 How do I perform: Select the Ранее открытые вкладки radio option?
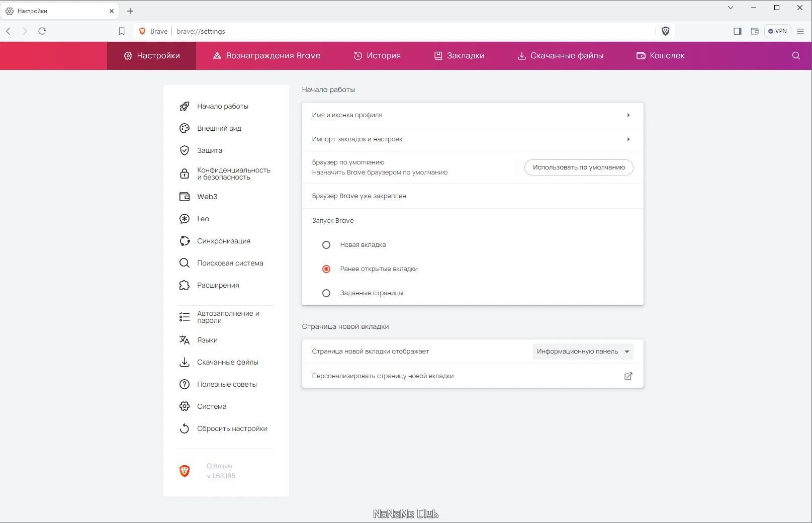click(x=326, y=269)
